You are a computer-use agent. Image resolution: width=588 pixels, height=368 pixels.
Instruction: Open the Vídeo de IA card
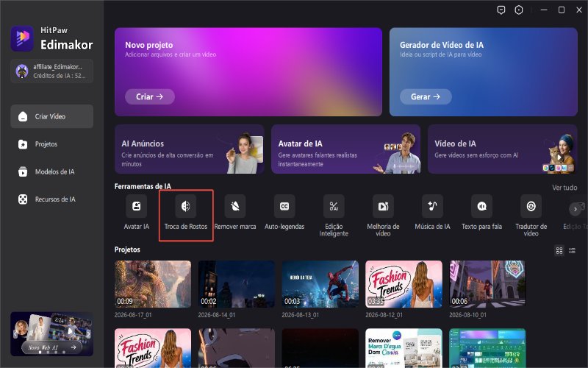coord(503,149)
